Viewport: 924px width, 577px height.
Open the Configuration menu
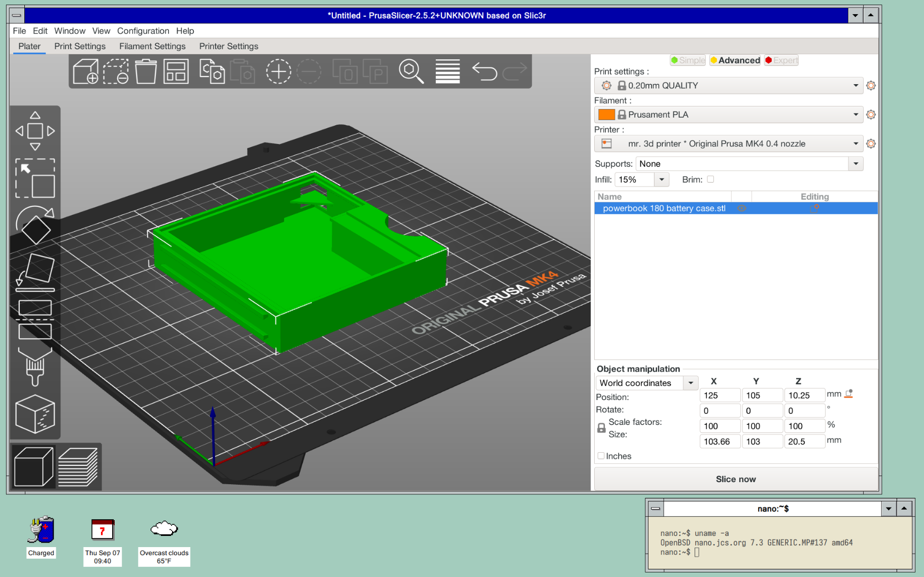coord(143,31)
